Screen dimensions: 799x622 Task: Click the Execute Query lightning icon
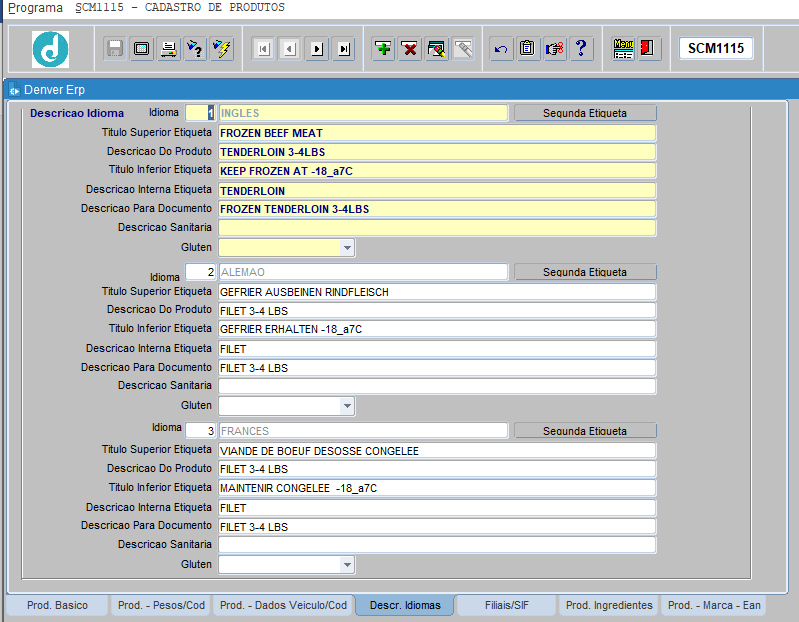click(x=222, y=49)
